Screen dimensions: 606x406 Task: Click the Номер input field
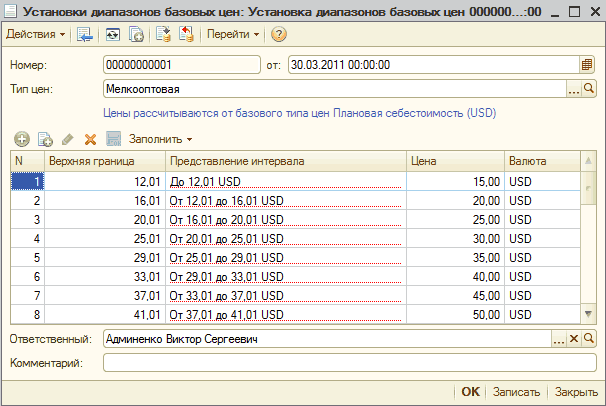pyautogui.click(x=180, y=65)
